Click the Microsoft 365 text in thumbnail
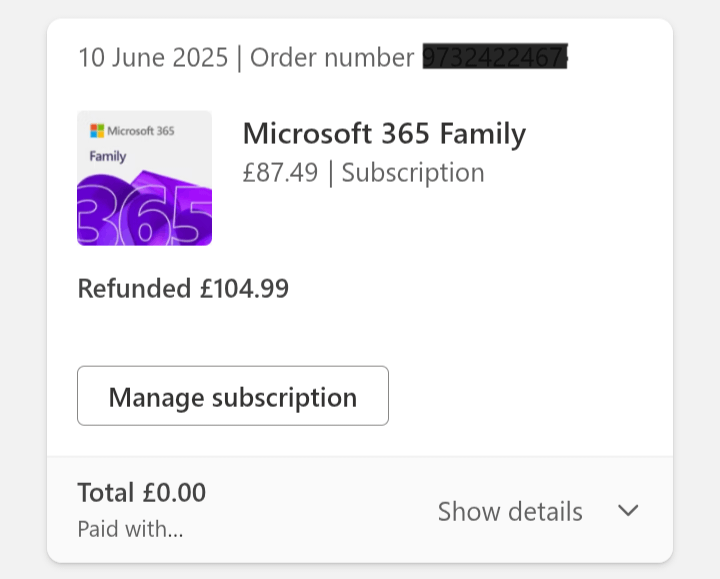The height and width of the screenshot is (579, 720). point(141,131)
